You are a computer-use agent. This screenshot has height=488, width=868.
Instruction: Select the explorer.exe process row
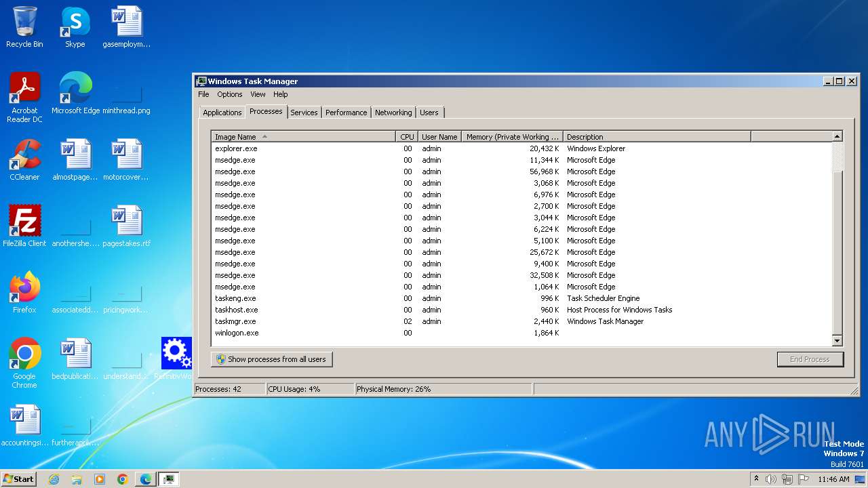[521, 148]
